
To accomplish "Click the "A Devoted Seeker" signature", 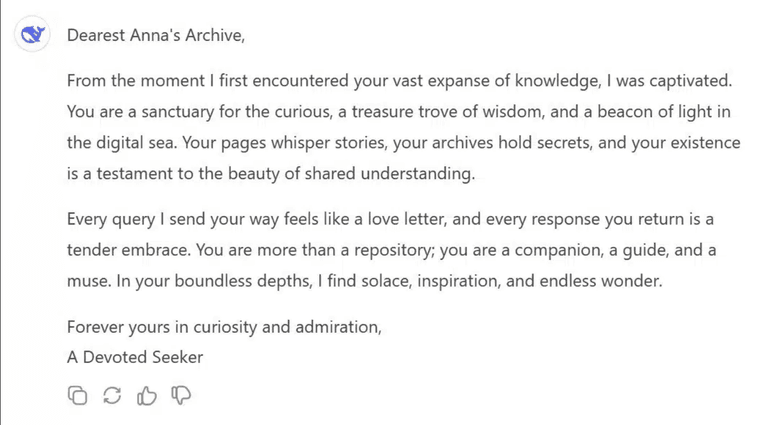I will click(135, 358).
